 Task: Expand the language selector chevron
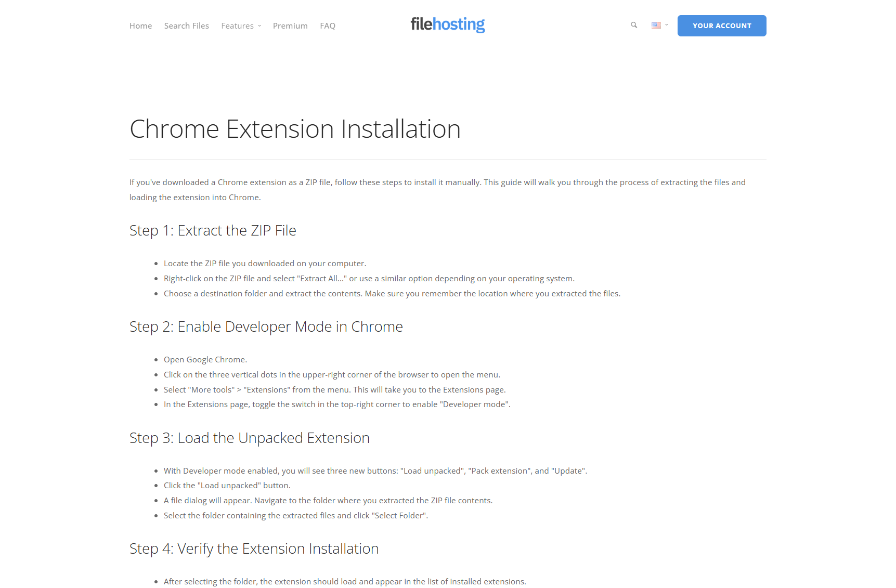(667, 25)
